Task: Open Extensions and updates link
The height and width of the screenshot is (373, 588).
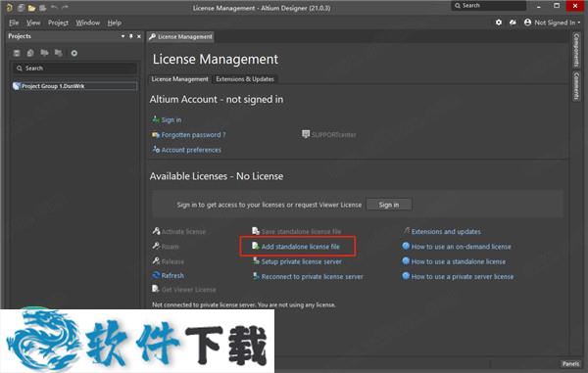Action: [446, 231]
